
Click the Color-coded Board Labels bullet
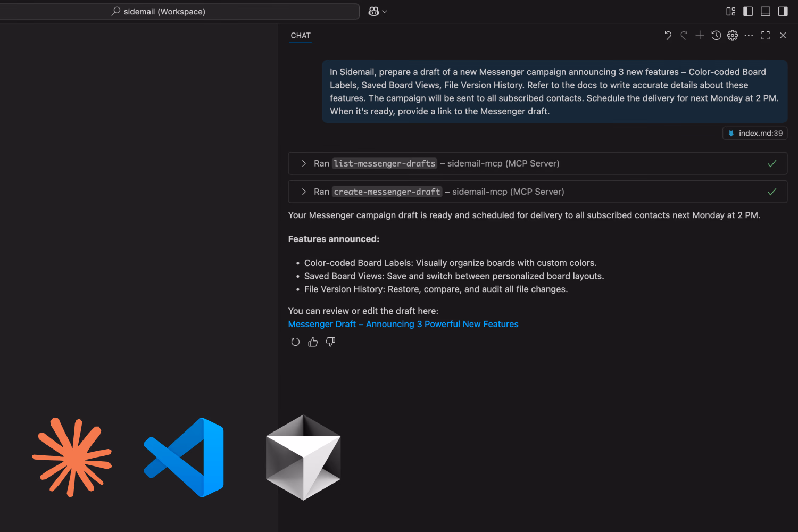pos(450,263)
